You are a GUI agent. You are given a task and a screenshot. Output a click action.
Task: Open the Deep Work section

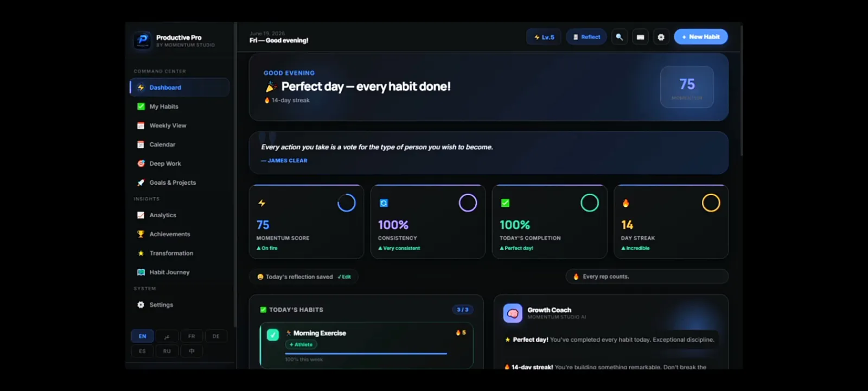180,163
